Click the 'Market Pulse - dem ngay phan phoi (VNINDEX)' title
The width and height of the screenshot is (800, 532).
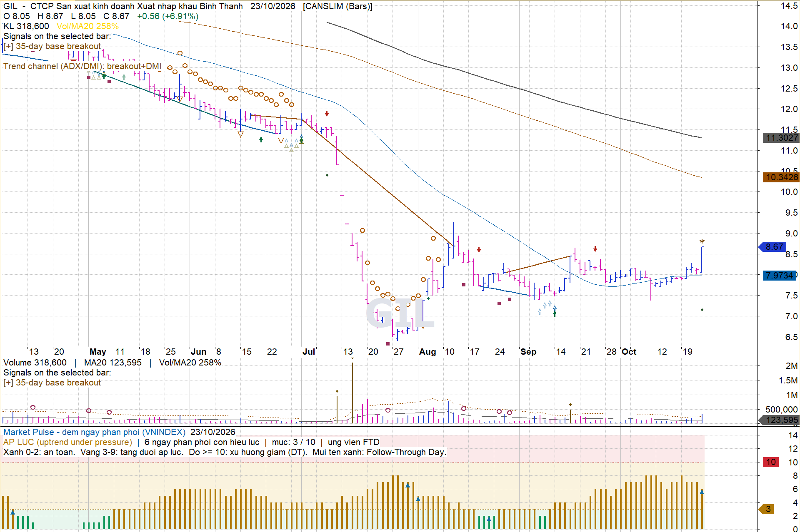(x=95, y=432)
